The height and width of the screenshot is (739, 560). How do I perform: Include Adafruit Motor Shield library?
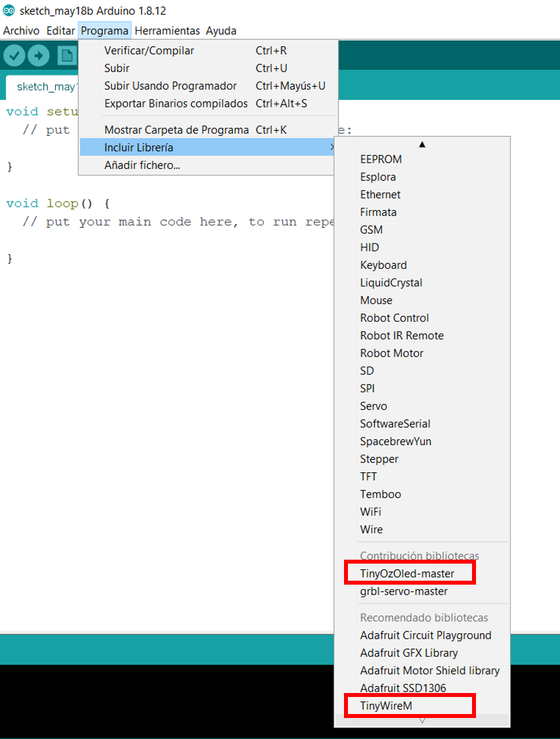pos(422,671)
